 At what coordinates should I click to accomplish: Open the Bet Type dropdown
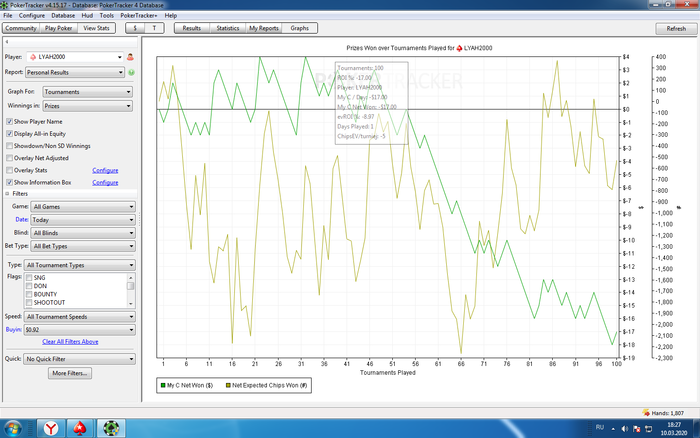83,246
